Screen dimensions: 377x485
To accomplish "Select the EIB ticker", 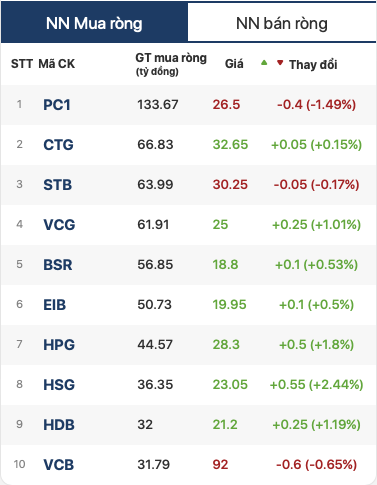I will (x=55, y=305).
